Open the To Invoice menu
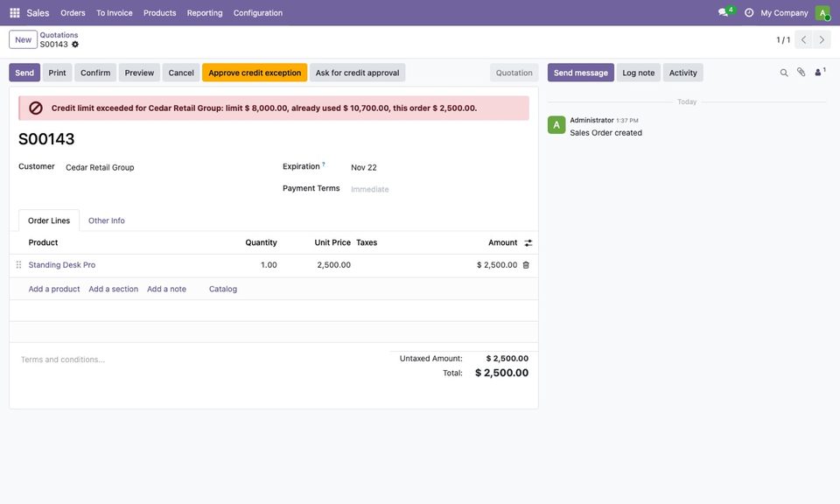Screen dimensions: 840x504 tap(114, 13)
